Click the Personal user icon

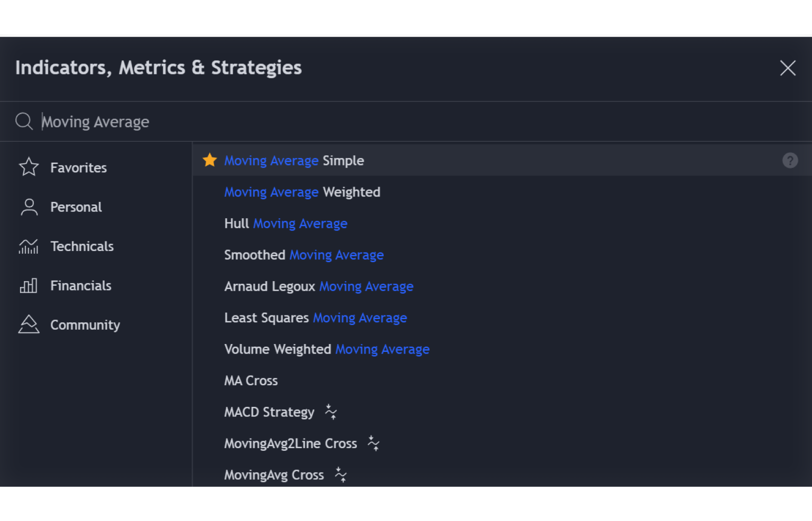click(29, 207)
